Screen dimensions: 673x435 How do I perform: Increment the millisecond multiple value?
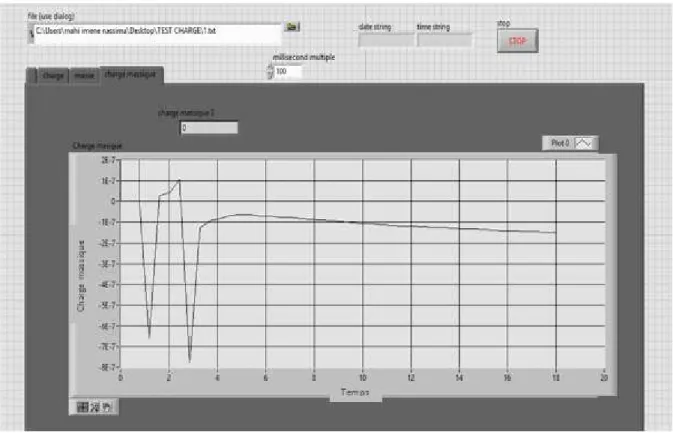point(270,68)
